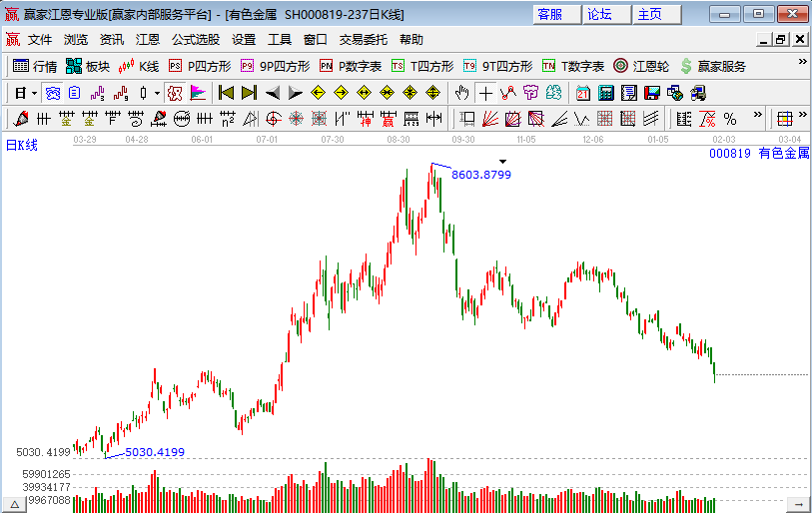The image size is (812, 513).
Task: Open the P数字表 tool
Action: click(x=351, y=66)
